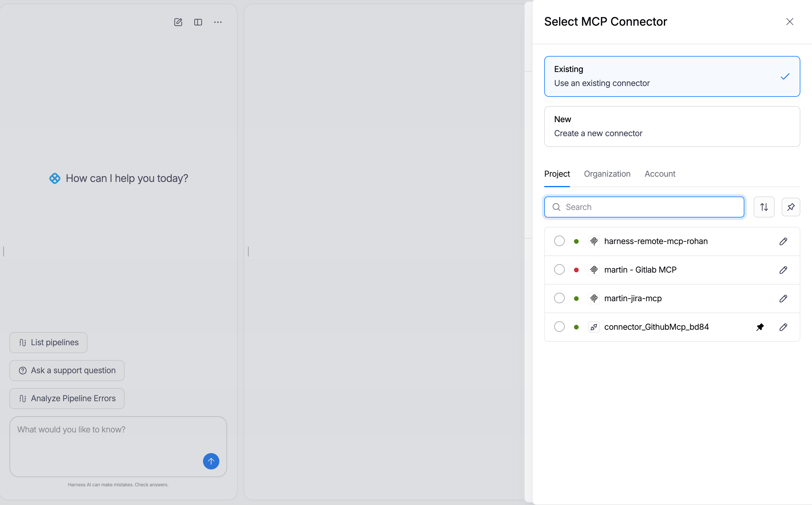Click the search magnifier icon
The height and width of the screenshot is (505, 812).
556,207
